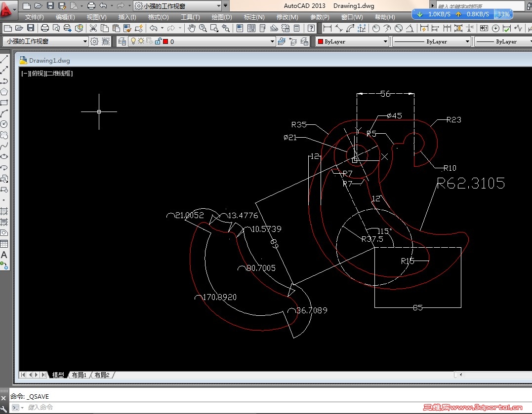
Task: Select the Polygon draw tool
Action: 4,92
